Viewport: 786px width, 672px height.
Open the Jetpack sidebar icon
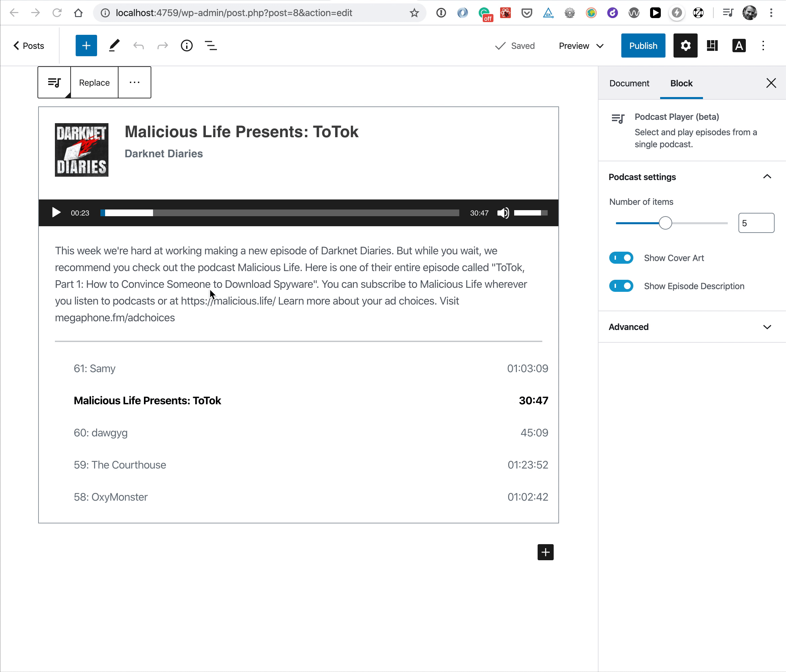tap(712, 46)
